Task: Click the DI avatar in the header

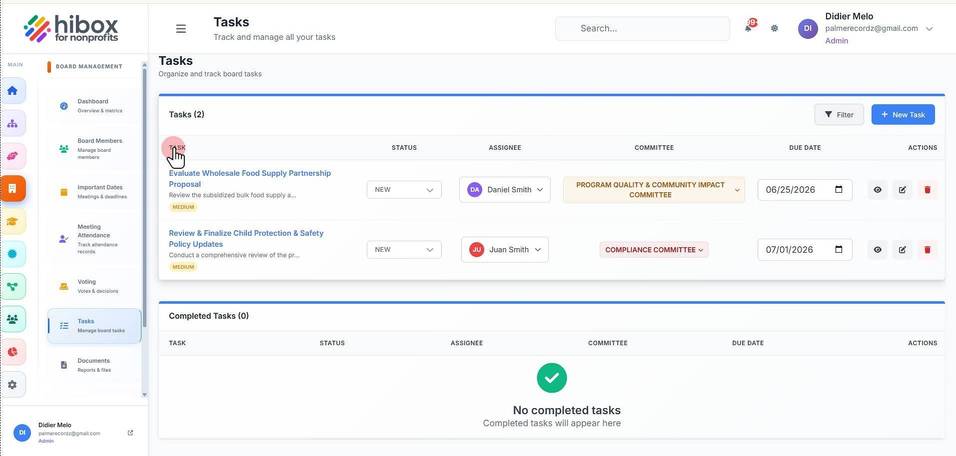Action: coord(808,28)
